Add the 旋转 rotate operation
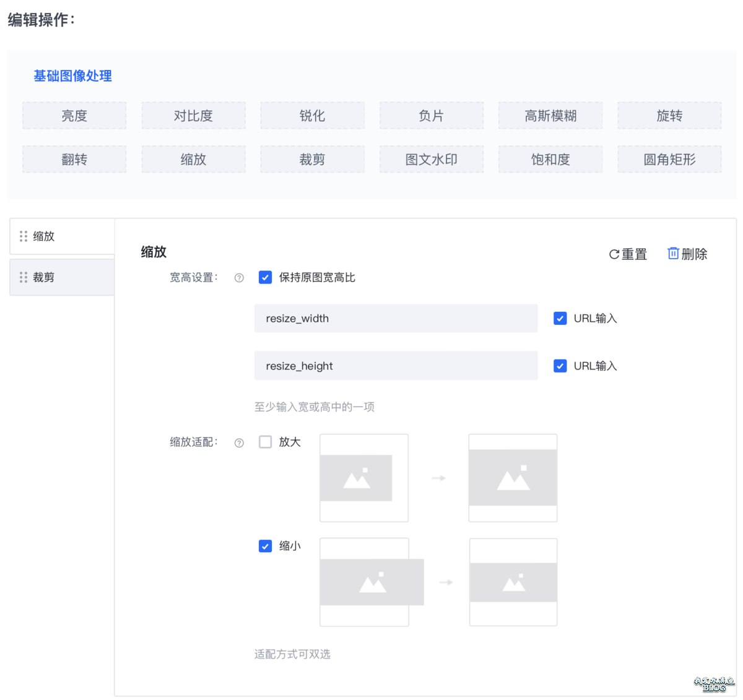Image resolution: width=743 pixels, height=700 pixels. pyautogui.click(x=669, y=115)
